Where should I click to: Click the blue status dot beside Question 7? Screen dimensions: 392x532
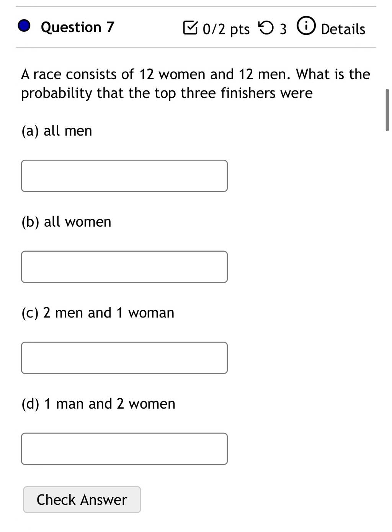[x=24, y=26]
